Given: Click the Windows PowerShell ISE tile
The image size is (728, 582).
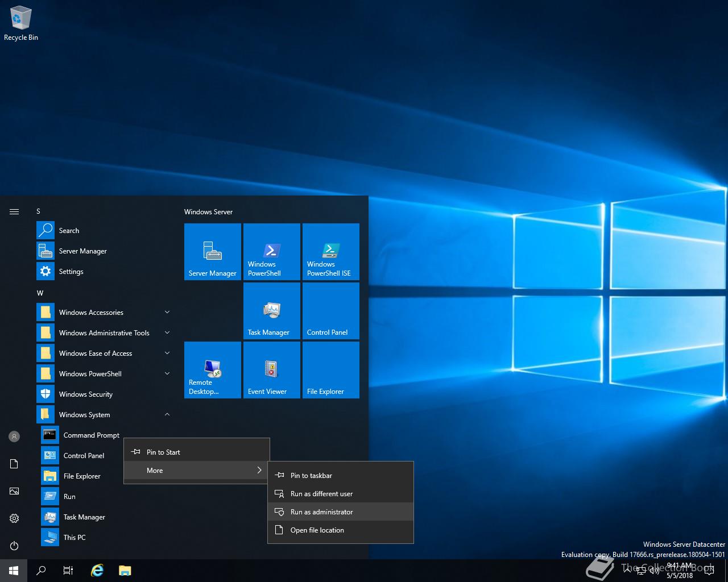Looking at the screenshot, I should 331,252.
